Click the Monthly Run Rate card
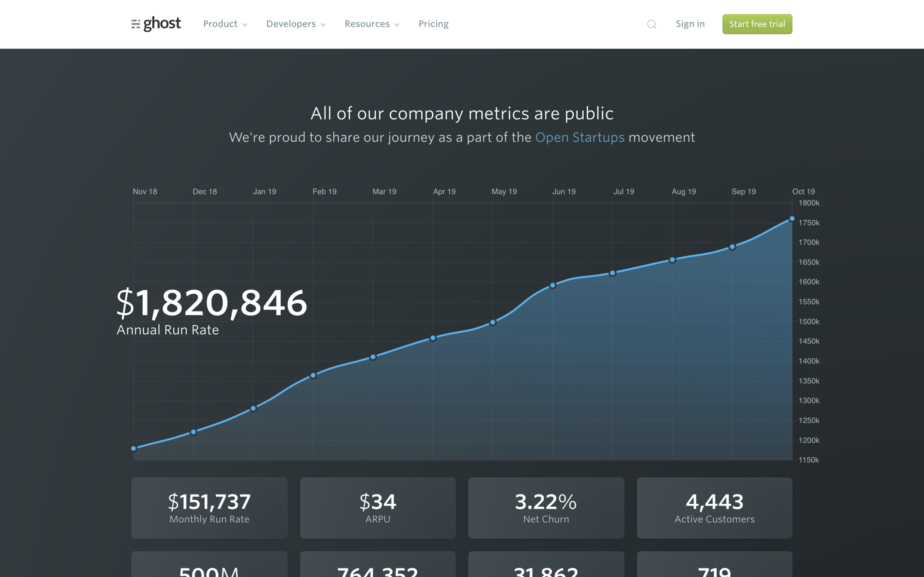 (x=209, y=508)
